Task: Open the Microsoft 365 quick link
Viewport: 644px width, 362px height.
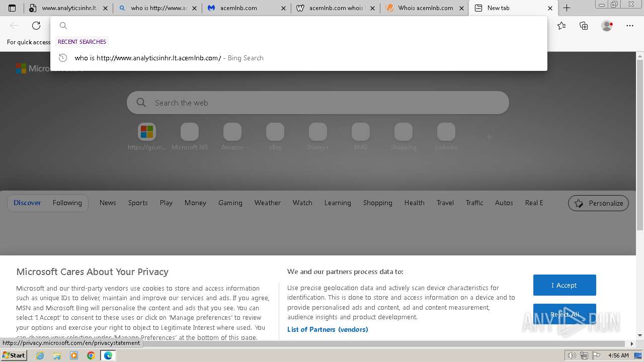Action: tap(190, 137)
